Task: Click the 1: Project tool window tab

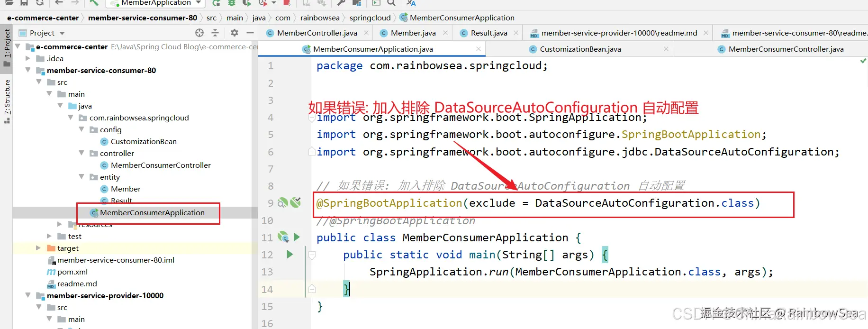Action: (x=7, y=49)
